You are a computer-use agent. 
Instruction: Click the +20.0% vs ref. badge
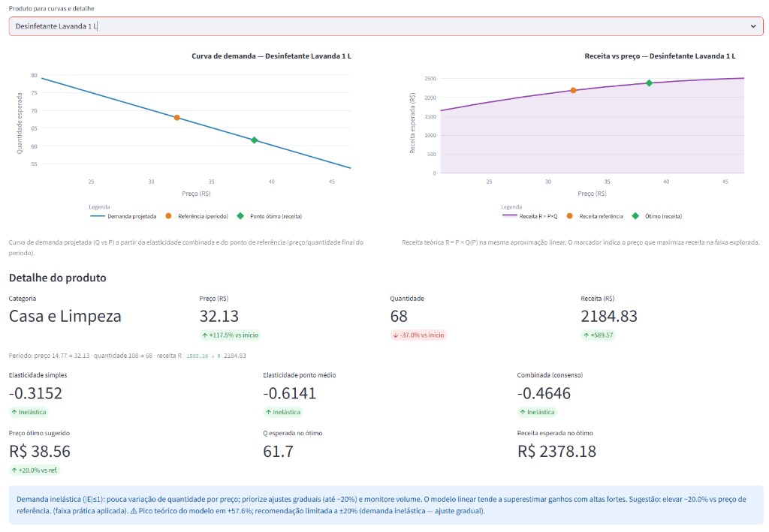tap(35, 470)
